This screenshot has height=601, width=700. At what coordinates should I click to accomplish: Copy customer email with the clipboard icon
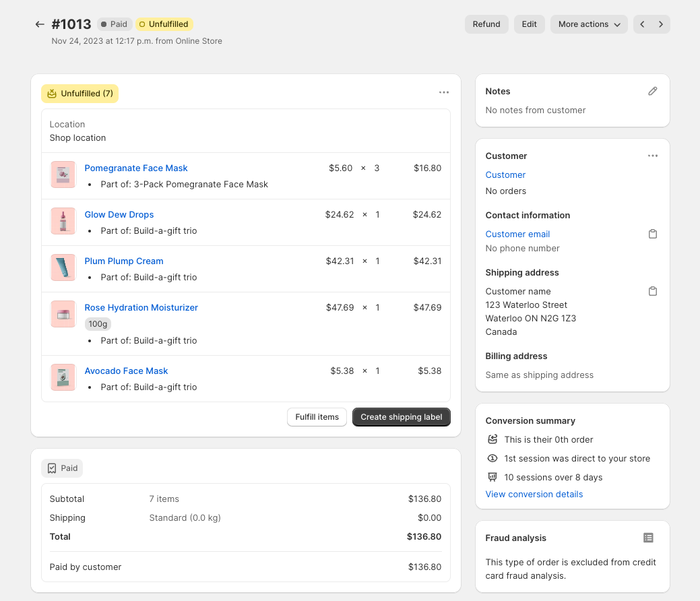click(x=652, y=234)
